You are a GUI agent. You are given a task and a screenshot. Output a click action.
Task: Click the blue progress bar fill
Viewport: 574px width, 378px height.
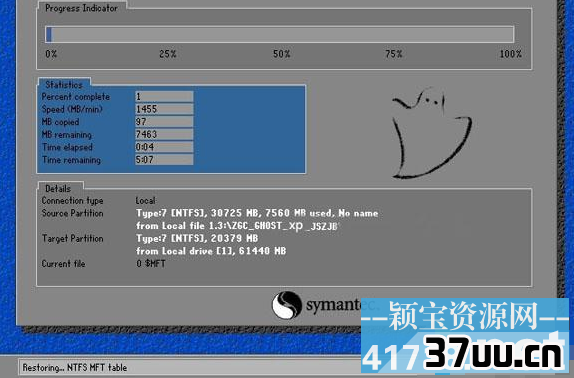[x=49, y=34]
